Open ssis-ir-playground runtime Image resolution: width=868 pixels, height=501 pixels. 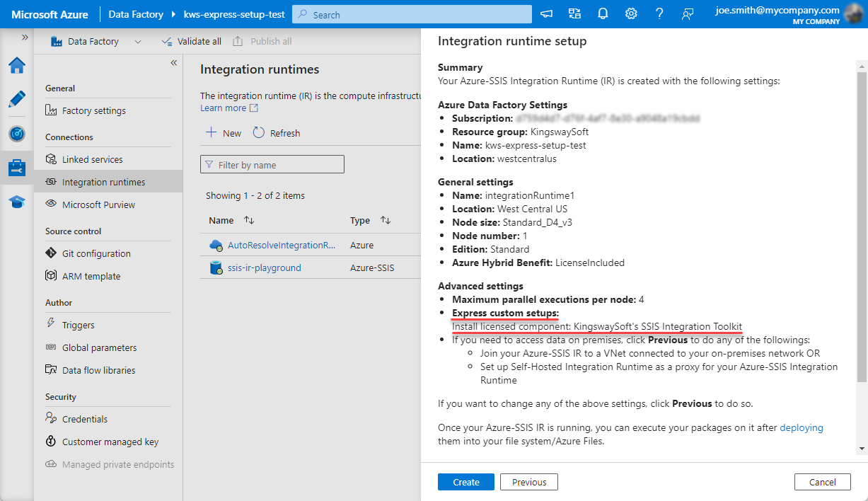point(264,267)
